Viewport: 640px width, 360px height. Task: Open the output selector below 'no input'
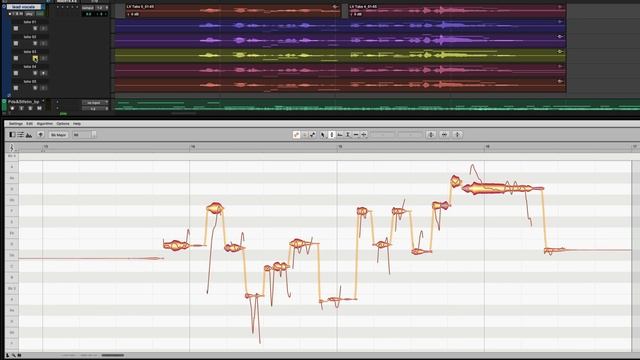click(95, 109)
